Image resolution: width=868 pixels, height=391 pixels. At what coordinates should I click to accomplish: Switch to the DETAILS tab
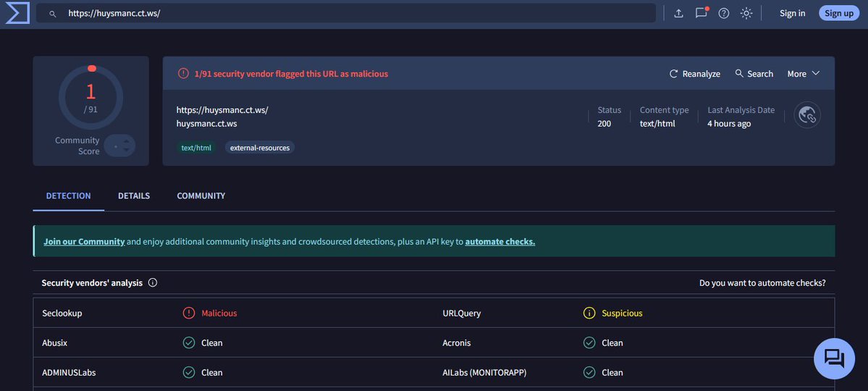coord(134,196)
